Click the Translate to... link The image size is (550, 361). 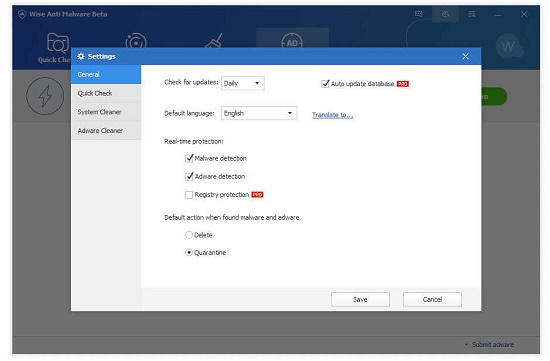333,115
